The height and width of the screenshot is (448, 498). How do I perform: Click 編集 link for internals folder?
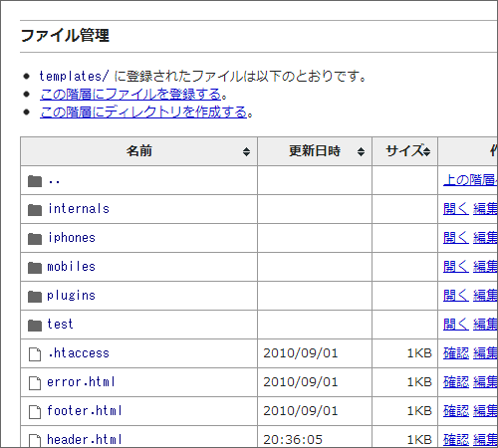(x=485, y=209)
